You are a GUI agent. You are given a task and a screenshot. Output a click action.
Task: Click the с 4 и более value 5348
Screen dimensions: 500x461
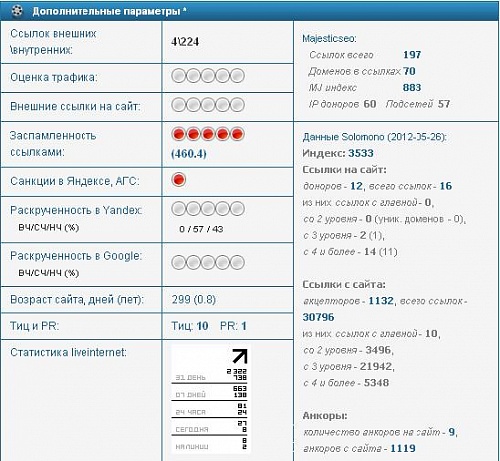click(x=376, y=383)
